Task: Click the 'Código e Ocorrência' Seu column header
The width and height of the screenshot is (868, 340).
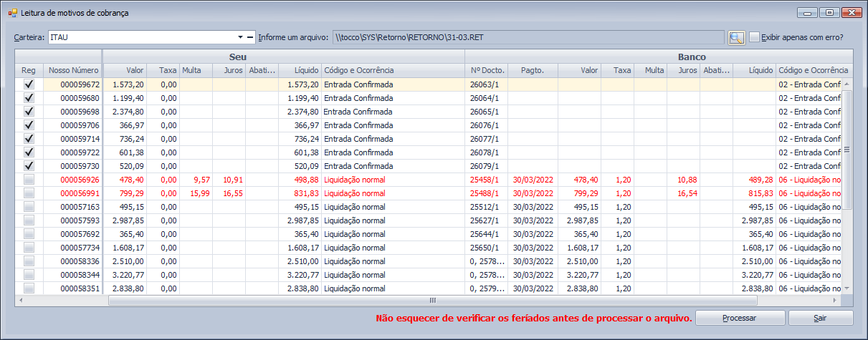Action: click(358, 71)
